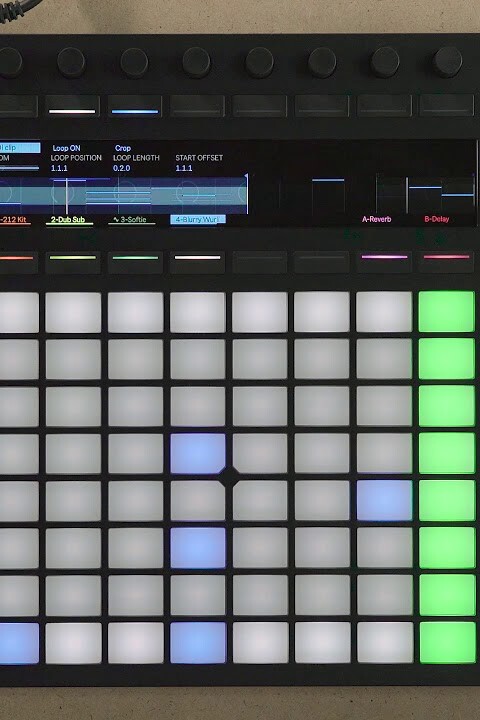Screen dimensions: 480x720
Task: Click the LOOP LENGTH value 0.2.0
Action: point(122,168)
